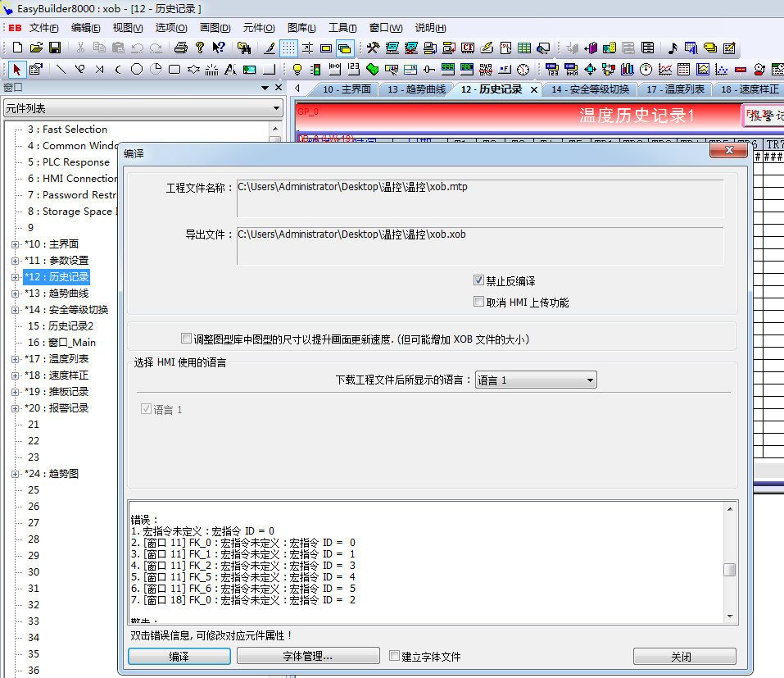The width and height of the screenshot is (784, 678).
Task: Click the error log scrollbar thumb
Action: pyautogui.click(x=729, y=570)
